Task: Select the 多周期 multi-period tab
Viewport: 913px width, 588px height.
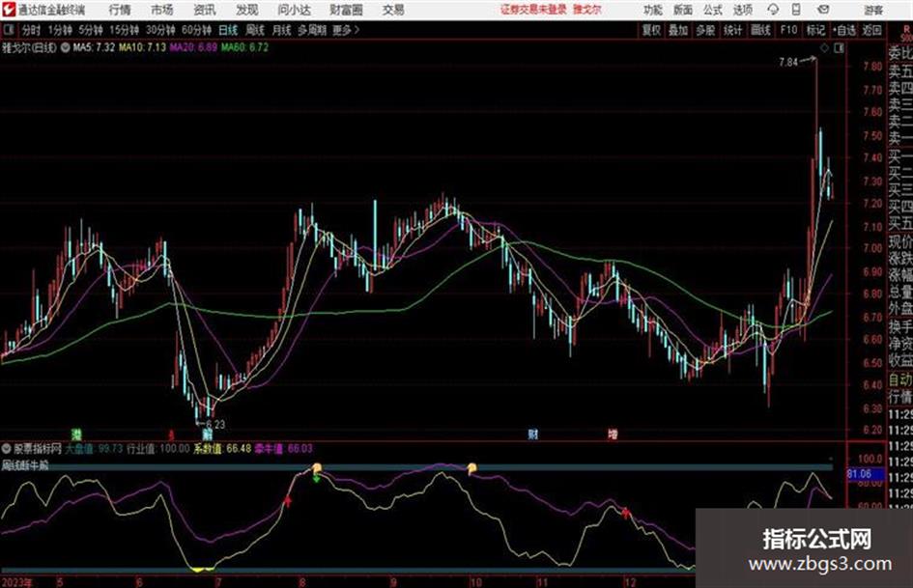Action: click(312, 30)
